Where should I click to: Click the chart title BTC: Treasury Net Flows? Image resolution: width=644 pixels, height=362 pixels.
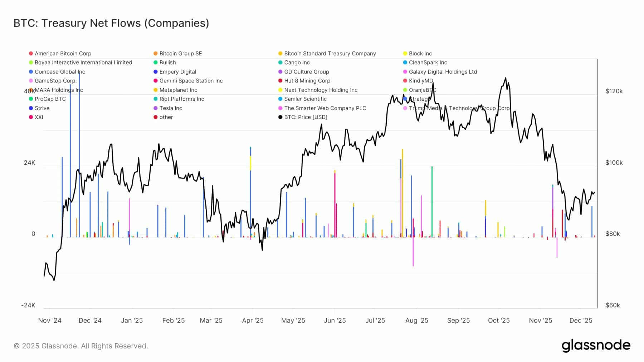(111, 23)
